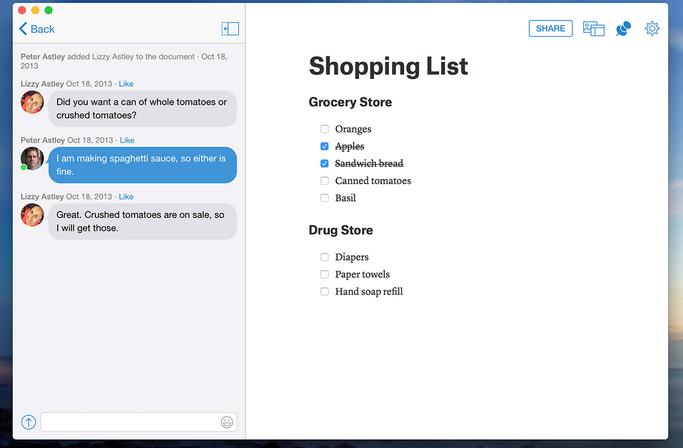Viewport: 683px width, 448px height.
Task: Click Lizzy's avatar beside the 'Great. Crushed tomatoes' message
Action: coord(32,215)
